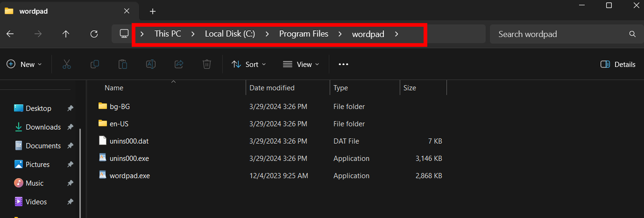
Task: Toggle the Details pane
Action: click(618, 64)
